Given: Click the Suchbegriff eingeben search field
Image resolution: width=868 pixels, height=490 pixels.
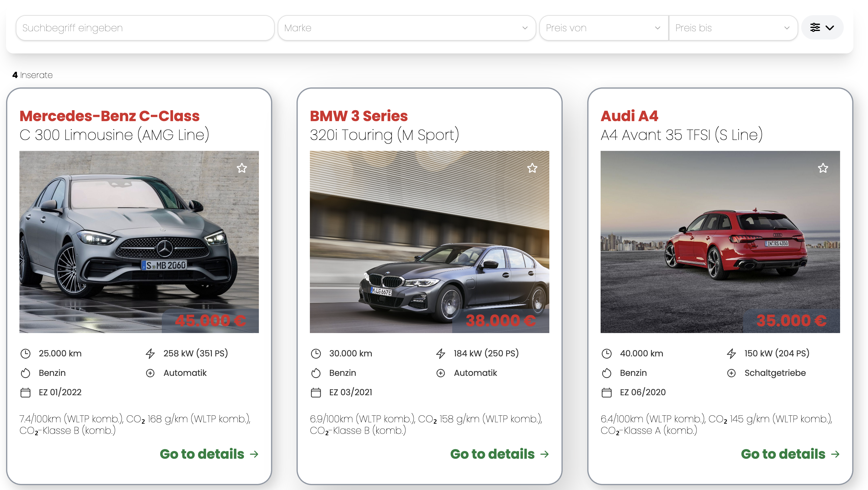Looking at the screenshot, I should point(145,28).
